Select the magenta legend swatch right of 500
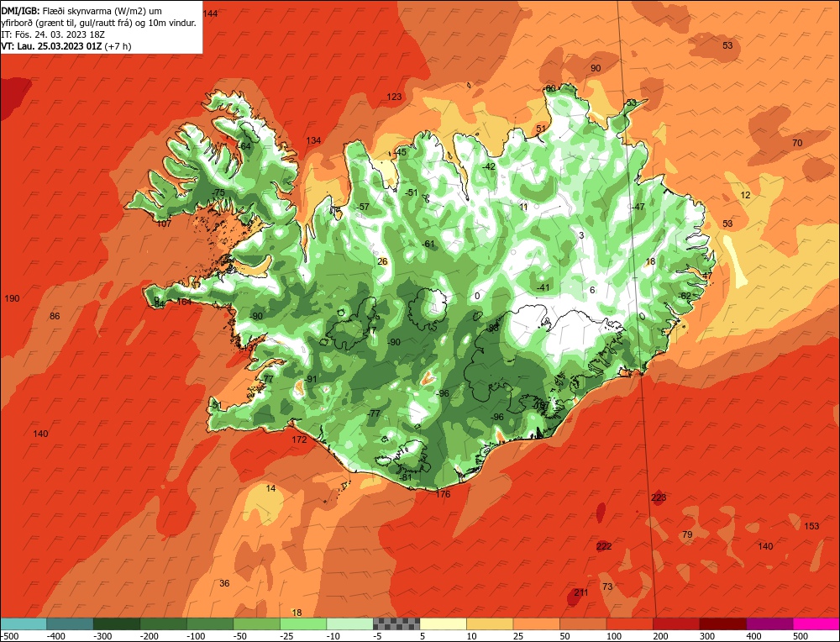The image size is (840, 642). point(816,624)
